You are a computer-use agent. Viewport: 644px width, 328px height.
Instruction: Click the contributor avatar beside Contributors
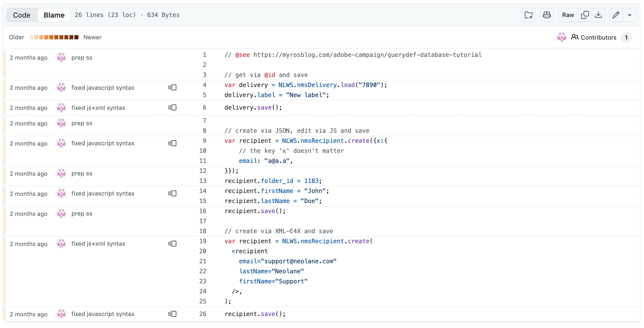tap(562, 37)
